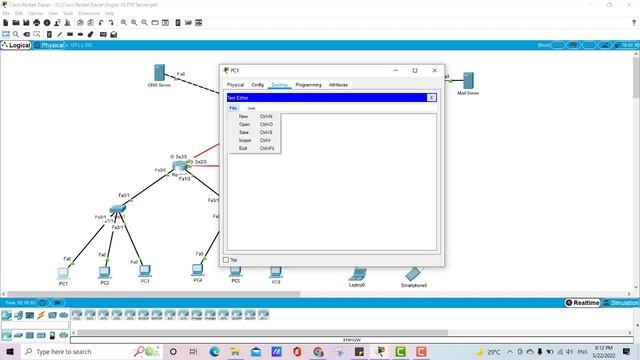Open the Text Editor File menu
The height and width of the screenshot is (360, 640).
click(x=233, y=108)
